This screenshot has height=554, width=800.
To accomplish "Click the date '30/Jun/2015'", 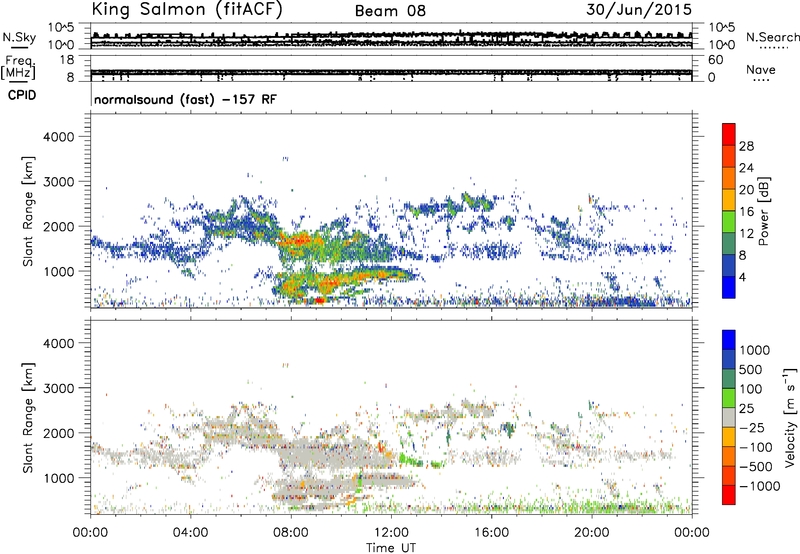I will tap(639, 9).
